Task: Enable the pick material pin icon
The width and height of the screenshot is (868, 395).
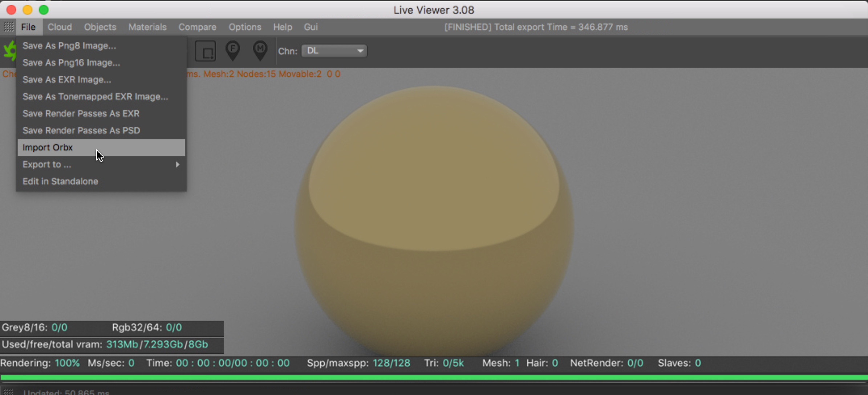Action: (x=260, y=50)
